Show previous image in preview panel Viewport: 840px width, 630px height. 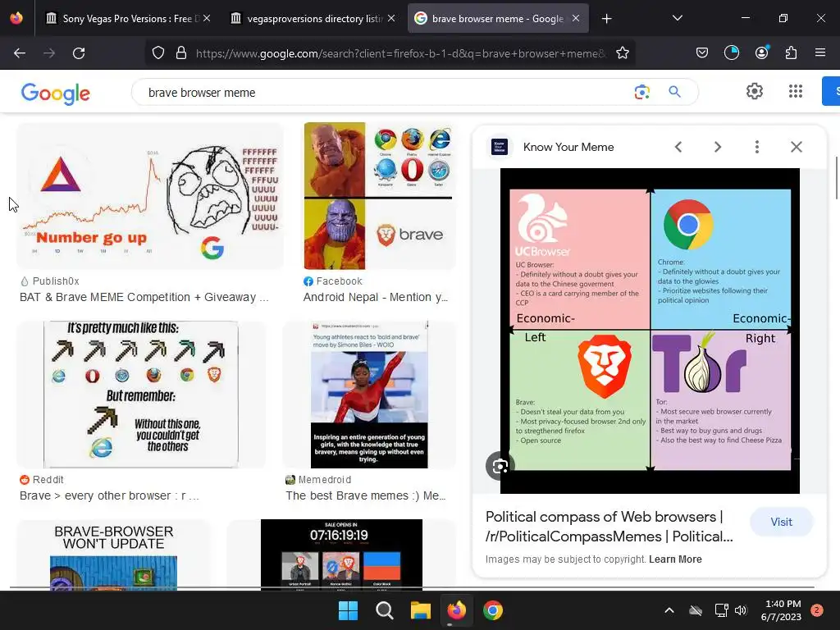pos(678,147)
